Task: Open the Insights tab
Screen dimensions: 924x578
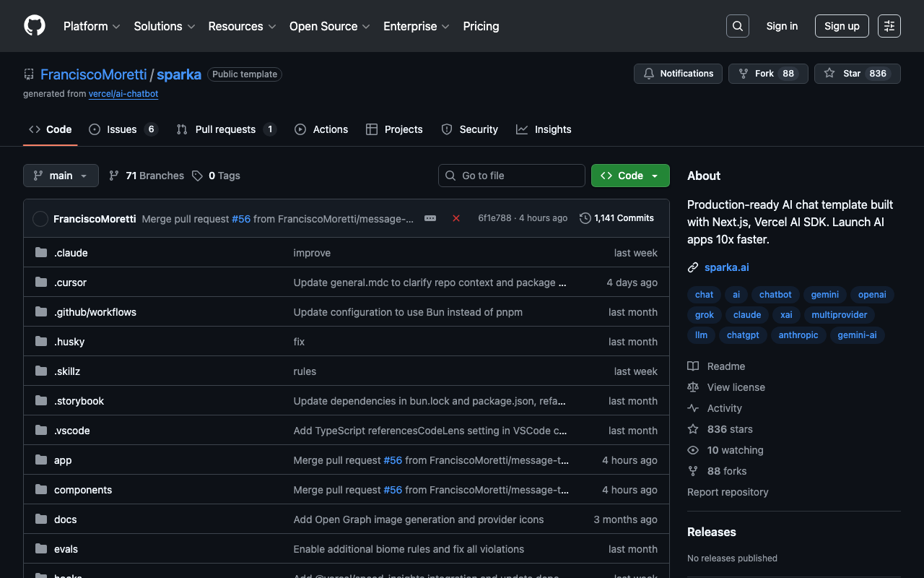Action: [552, 129]
